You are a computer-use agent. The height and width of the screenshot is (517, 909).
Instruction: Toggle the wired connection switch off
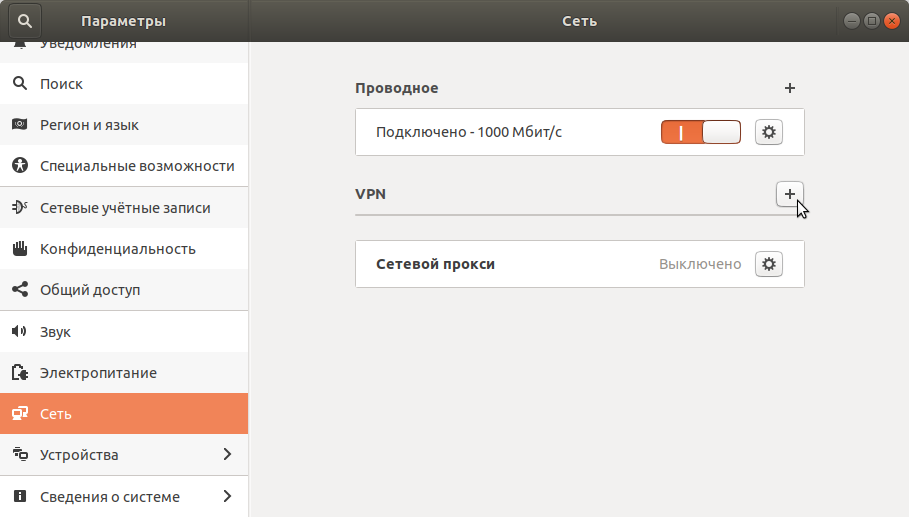(700, 132)
